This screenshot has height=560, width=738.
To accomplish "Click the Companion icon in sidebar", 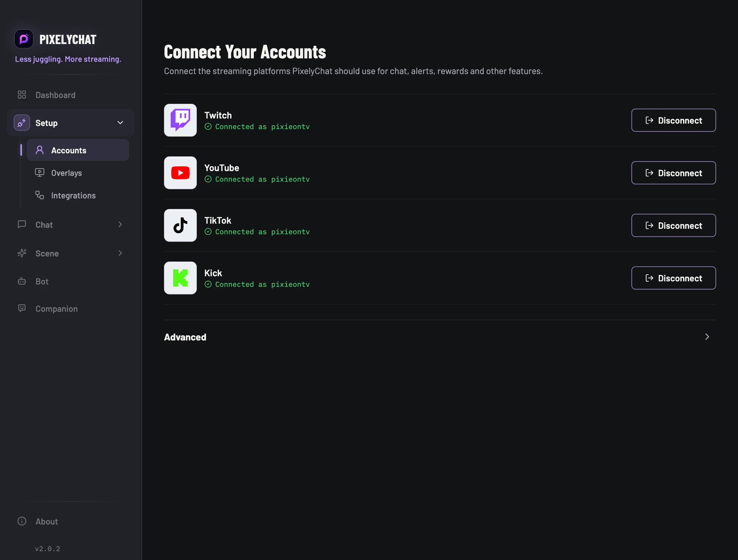I will click(x=22, y=308).
